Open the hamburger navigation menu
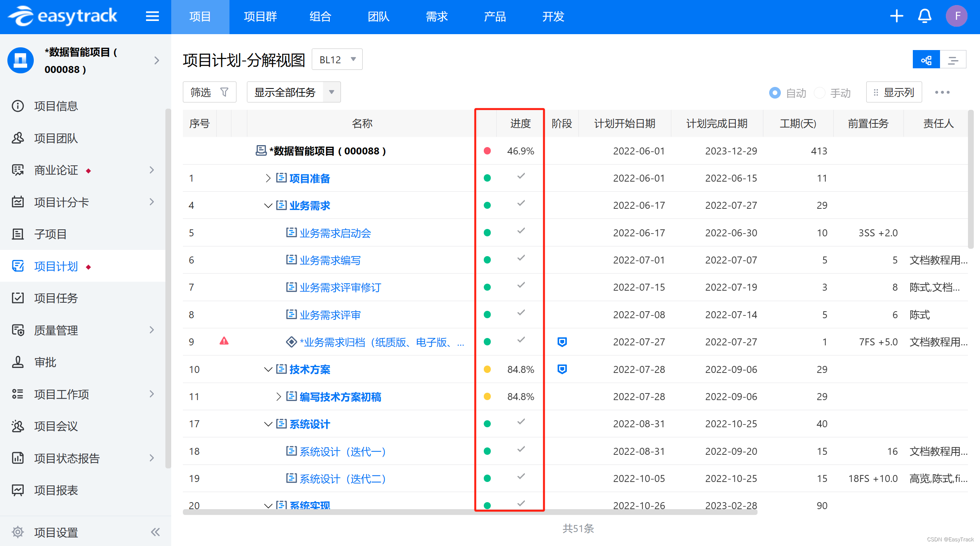This screenshot has width=980, height=546. 152,16
